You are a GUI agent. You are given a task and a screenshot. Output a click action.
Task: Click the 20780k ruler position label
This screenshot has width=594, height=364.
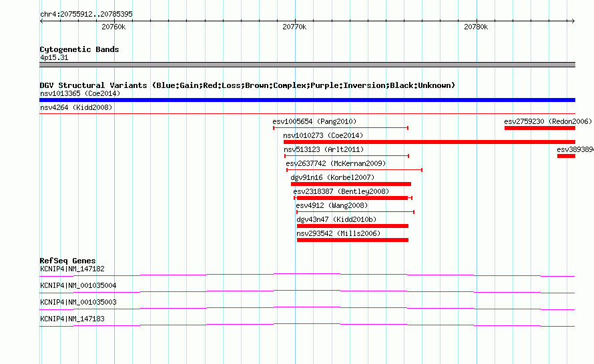point(476,27)
